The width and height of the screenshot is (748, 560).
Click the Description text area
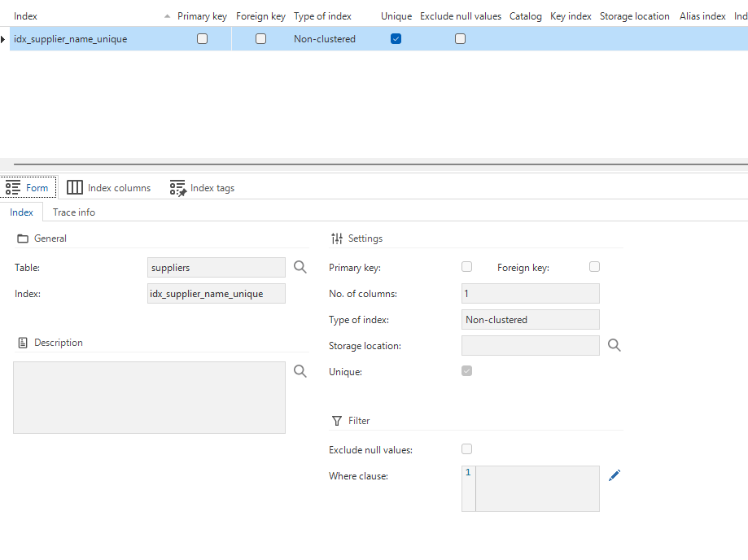(149, 397)
